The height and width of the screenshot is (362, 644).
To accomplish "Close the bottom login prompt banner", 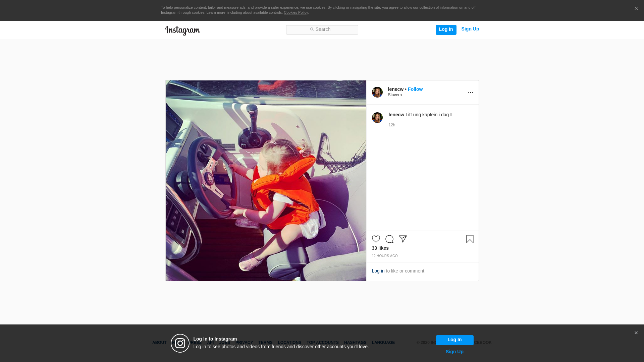I will click(x=636, y=333).
